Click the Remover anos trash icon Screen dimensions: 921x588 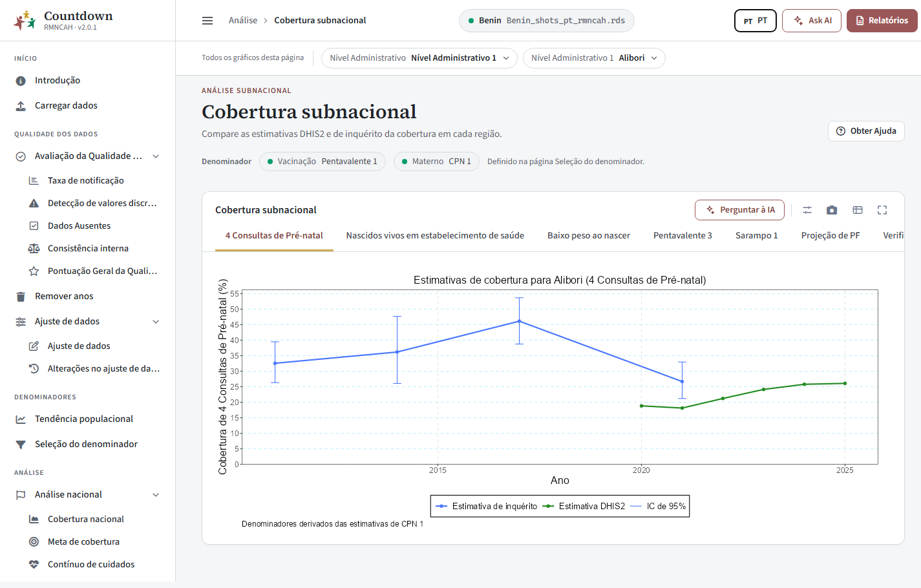click(21, 297)
